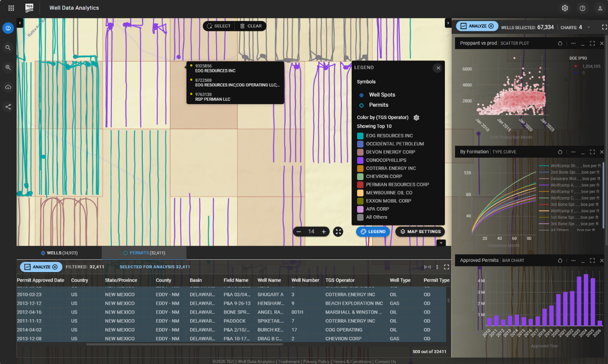Image resolution: width=608 pixels, height=364 pixels.
Task: Collapse the map's left panel arrow
Action: pyautogui.click(x=20, y=23)
